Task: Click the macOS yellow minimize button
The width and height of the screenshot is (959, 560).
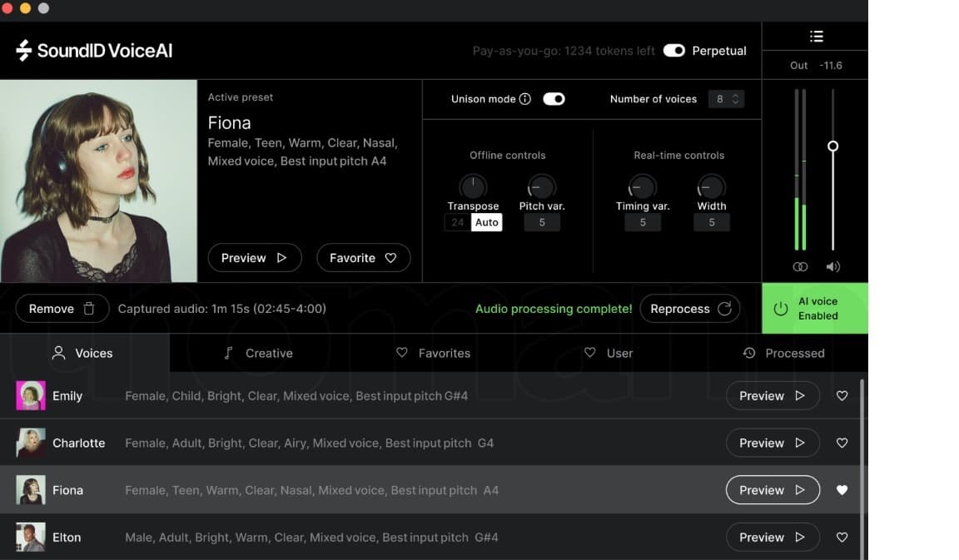Action: pos(25,8)
